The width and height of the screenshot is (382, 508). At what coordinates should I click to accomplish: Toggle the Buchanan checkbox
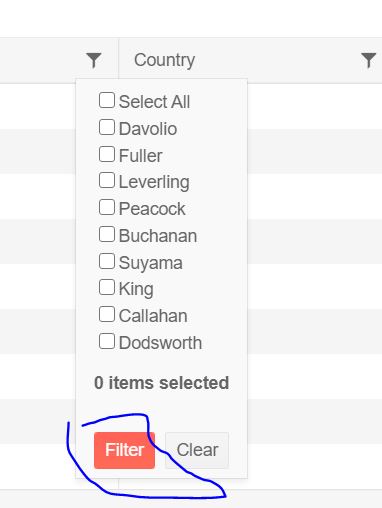(x=107, y=234)
